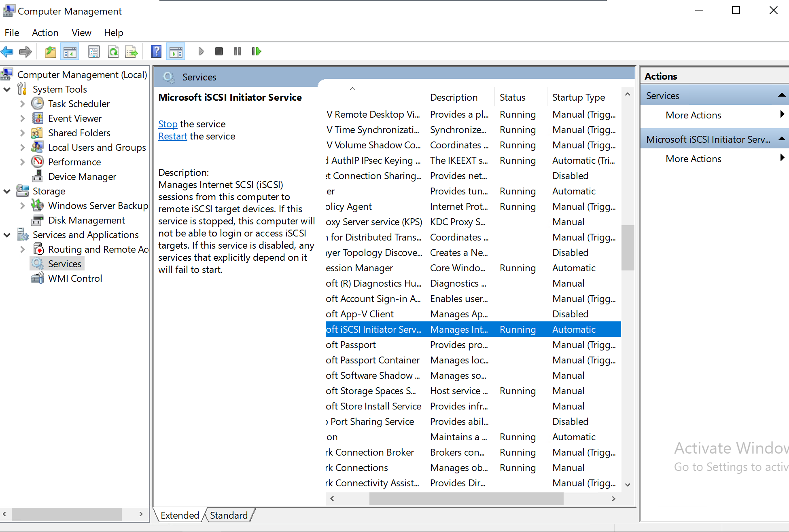Sort by the Startup Type column header
The height and width of the screenshot is (532, 789).
coord(578,97)
